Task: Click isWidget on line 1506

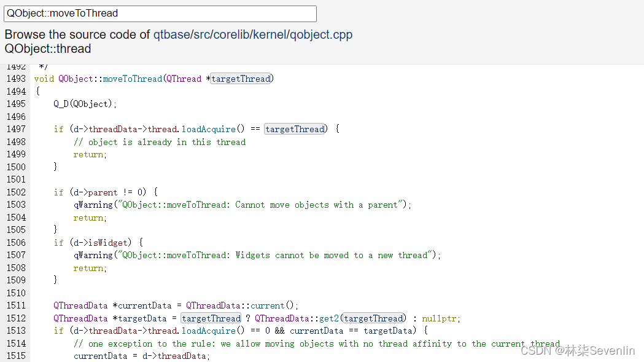Action: [107, 243]
